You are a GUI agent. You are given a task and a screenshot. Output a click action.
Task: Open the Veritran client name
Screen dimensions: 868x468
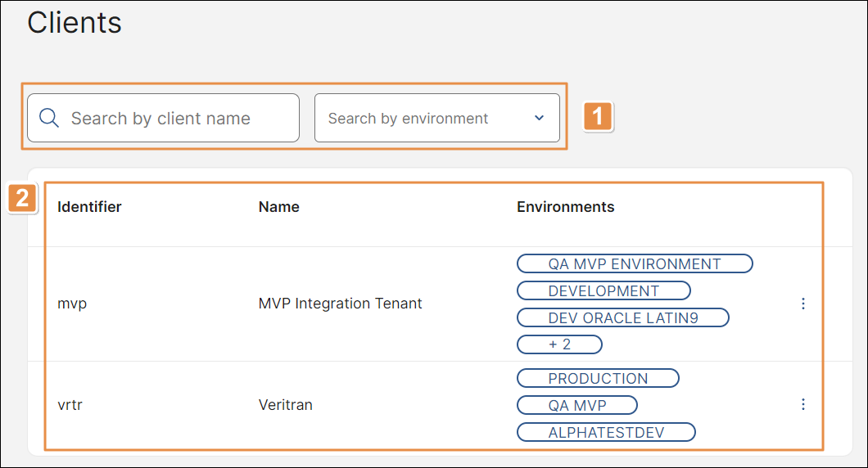point(284,404)
